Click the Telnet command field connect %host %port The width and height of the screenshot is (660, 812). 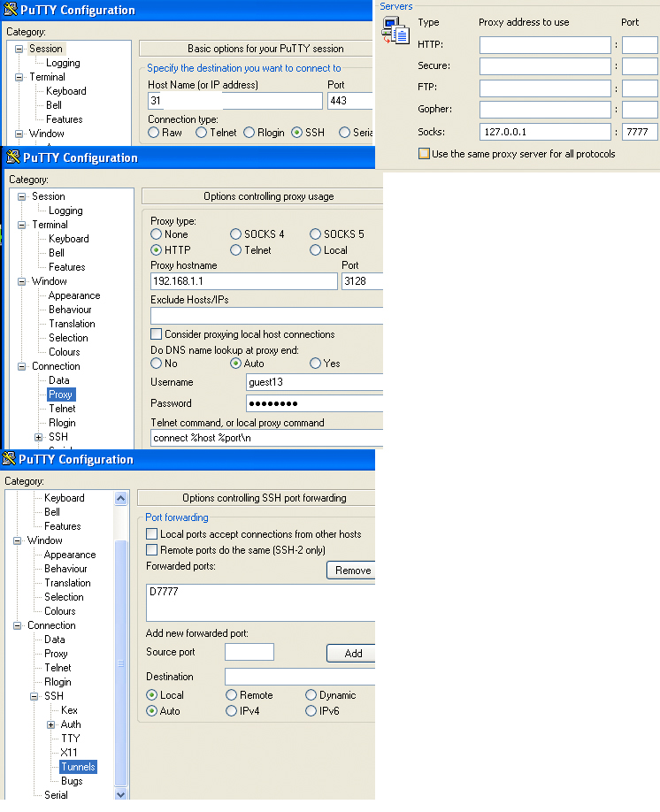[x=266, y=438]
